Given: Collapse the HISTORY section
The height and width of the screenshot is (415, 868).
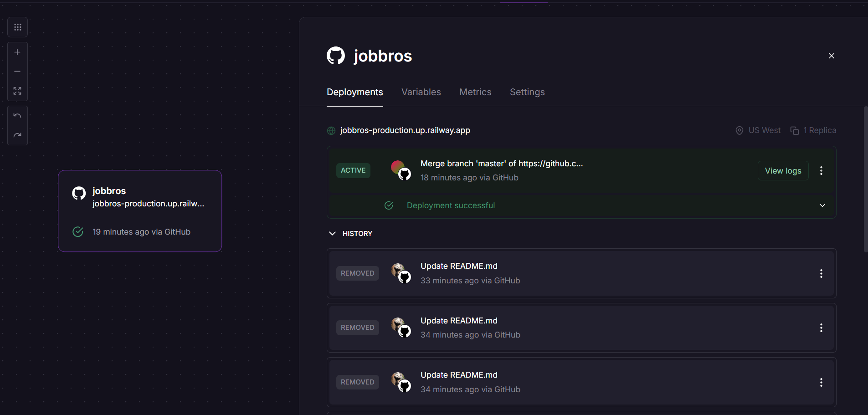Looking at the screenshot, I should [350, 233].
